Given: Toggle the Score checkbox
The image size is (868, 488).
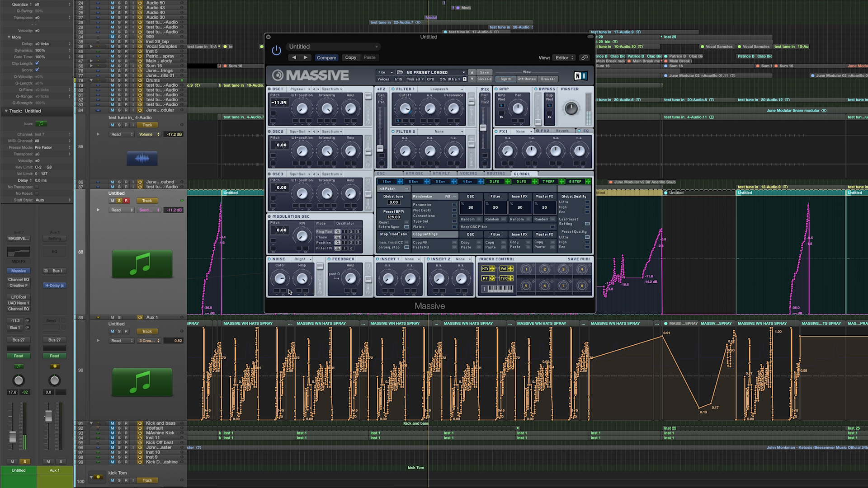Looking at the screenshot, I should (37, 70).
